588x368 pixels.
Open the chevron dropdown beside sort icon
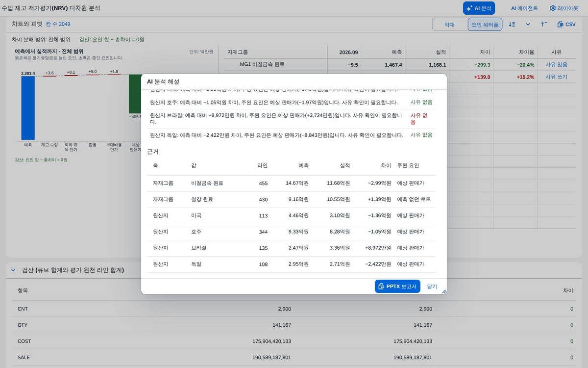[x=528, y=24]
